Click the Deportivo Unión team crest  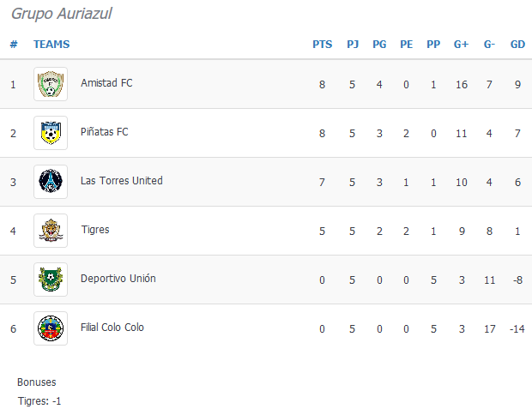click(51, 280)
